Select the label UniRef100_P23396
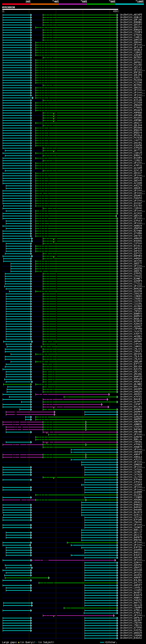Screen dimensions: 146x644 coord(131,82)
